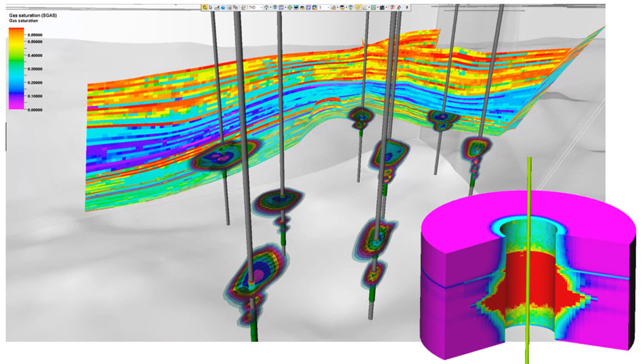Open the vertical exaggeration value 5 dropdown
This screenshot has width=644, height=364.
pyautogui.click(x=324, y=7)
